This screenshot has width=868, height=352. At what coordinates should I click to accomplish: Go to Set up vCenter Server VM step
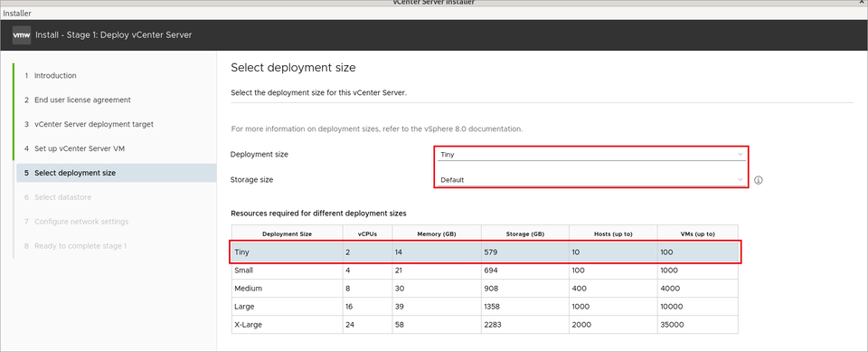click(x=76, y=148)
